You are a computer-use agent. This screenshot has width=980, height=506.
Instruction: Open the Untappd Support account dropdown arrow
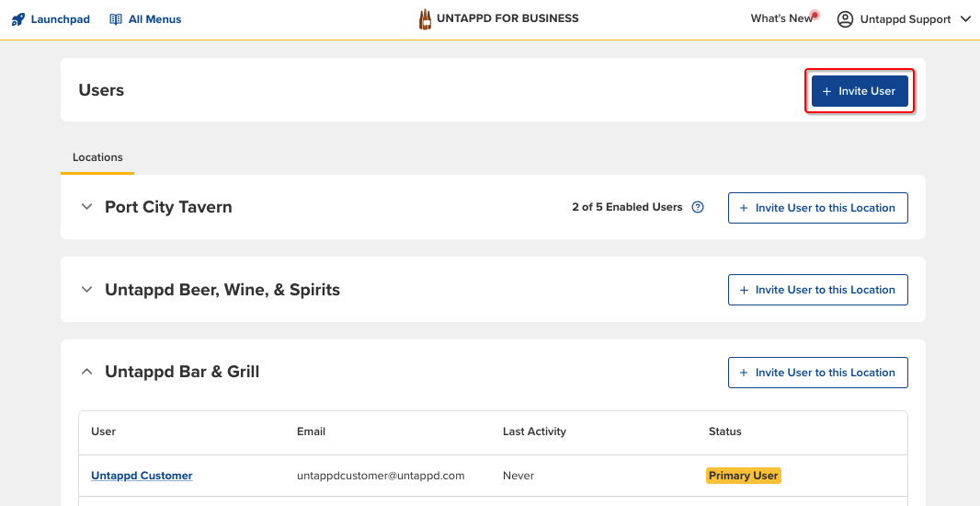tap(963, 19)
